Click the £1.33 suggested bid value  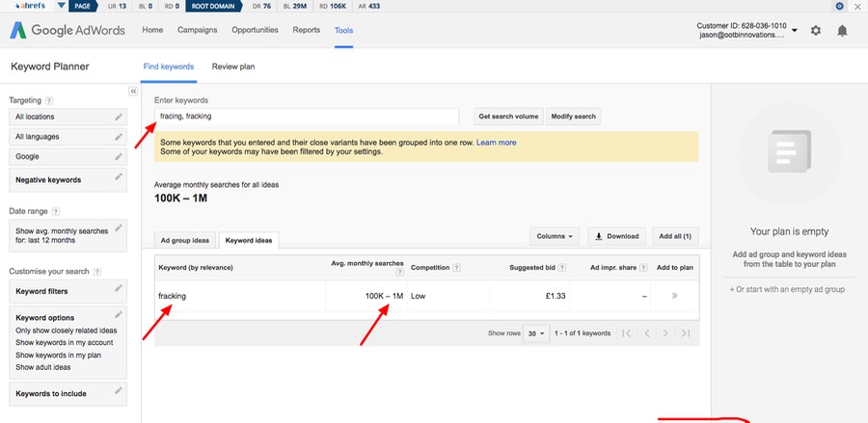pos(556,296)
